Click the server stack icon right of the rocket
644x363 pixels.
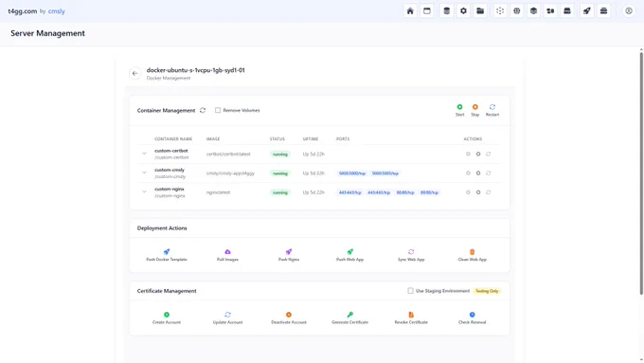604,11
